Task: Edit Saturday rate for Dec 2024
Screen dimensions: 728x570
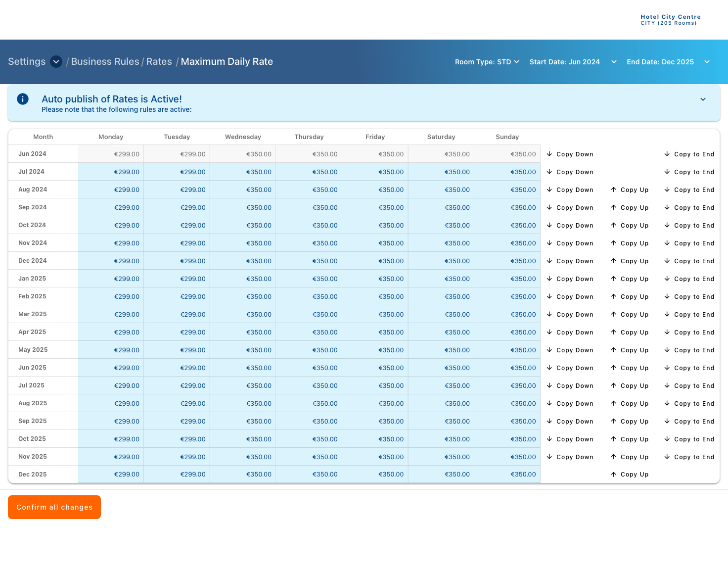Action: coord(441,261)
